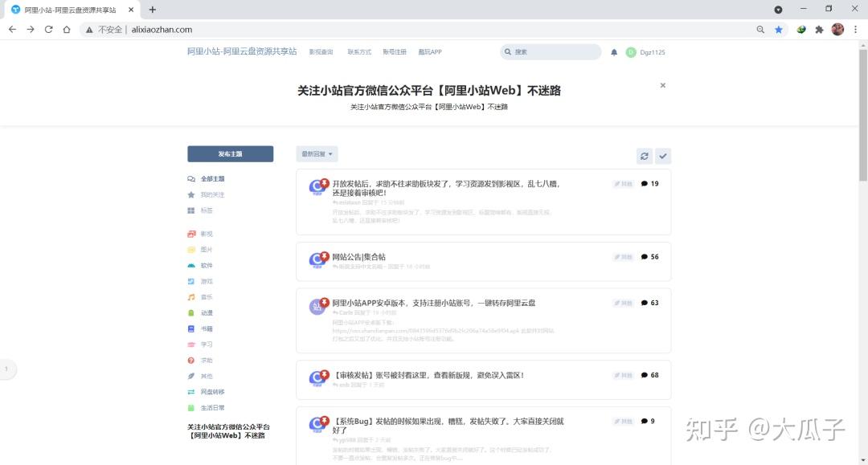Image resolution: width=868 pixels, height=465 pixels.
Task: Click the scrollbar down arrow
Action: 863,460
